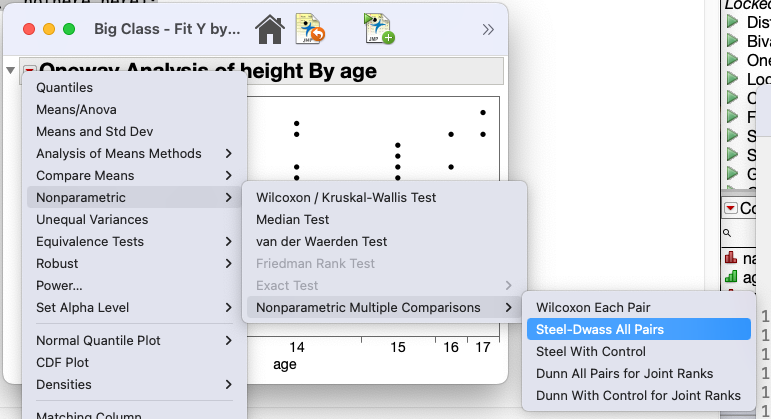
Task: Click the toolbar overflow double-chevron
Action: pyautogui.click(x=488, y=29)
